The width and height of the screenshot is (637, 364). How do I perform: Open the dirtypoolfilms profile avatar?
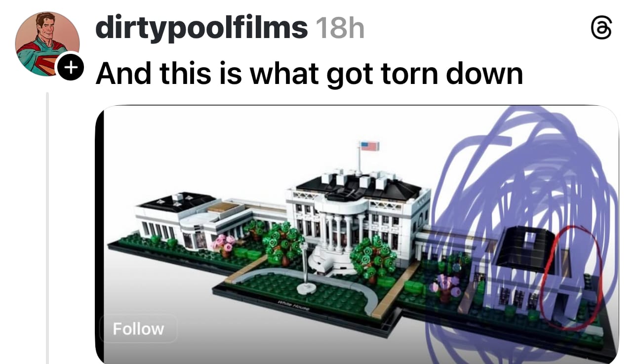point(47,43)
